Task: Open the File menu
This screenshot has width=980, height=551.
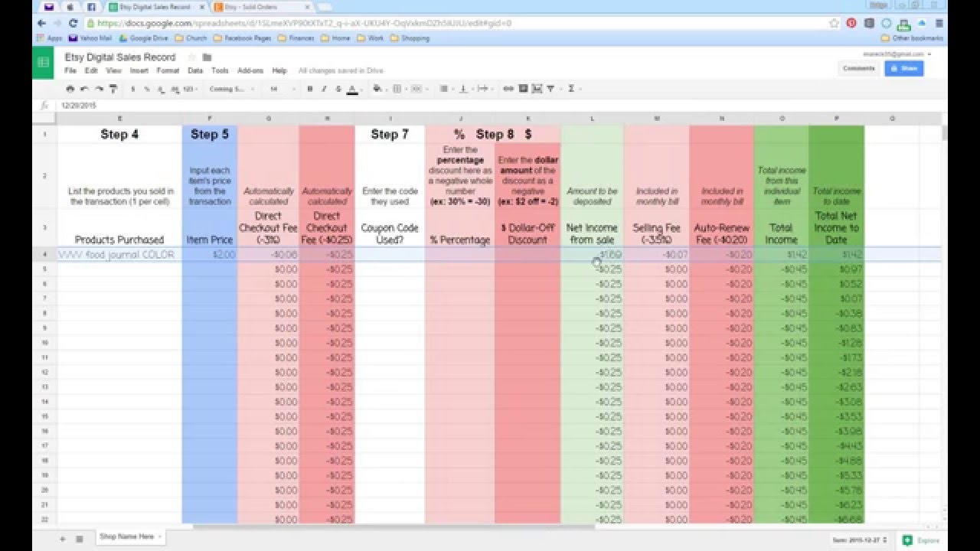Action: [70, 70]
